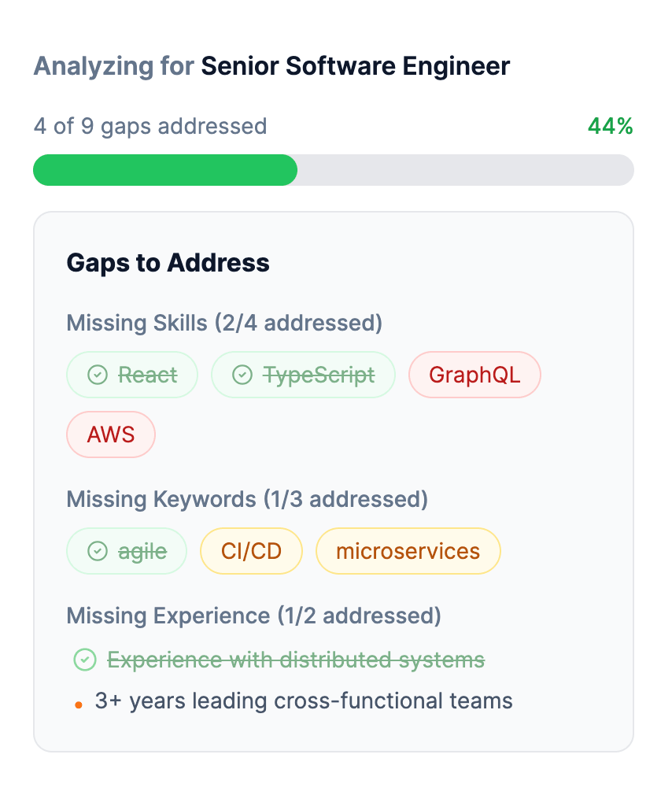Screen dimensions: 672x795
Task: Select the AWS skill pill
Action: [110, 434]
